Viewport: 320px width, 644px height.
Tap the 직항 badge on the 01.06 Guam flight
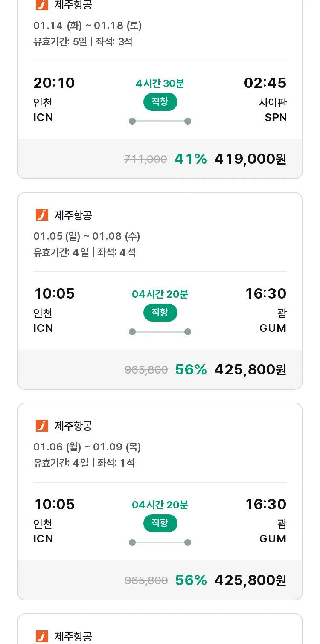tap(160, 523)
